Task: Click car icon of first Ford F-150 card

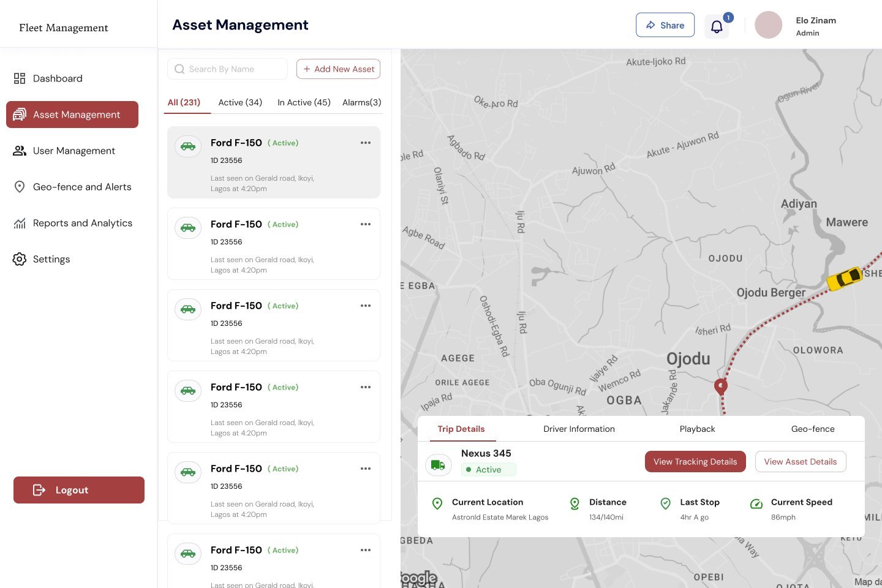Action: tap(188, 146)
